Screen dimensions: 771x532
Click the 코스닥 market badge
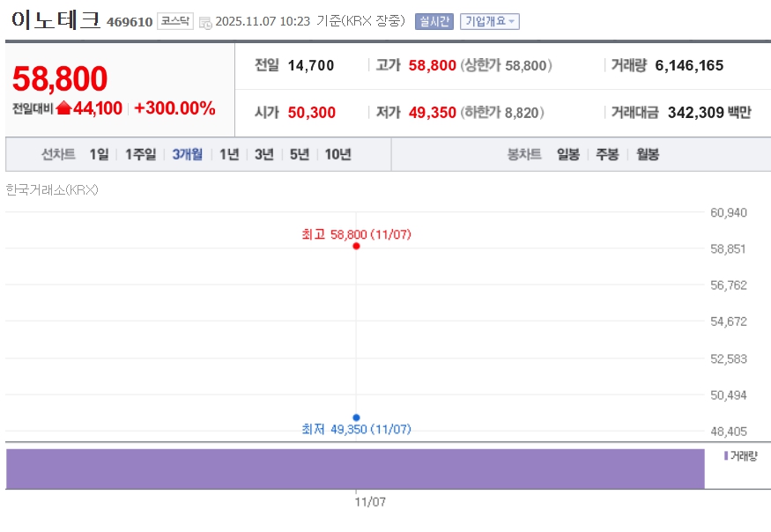click(x=174, y=21)
